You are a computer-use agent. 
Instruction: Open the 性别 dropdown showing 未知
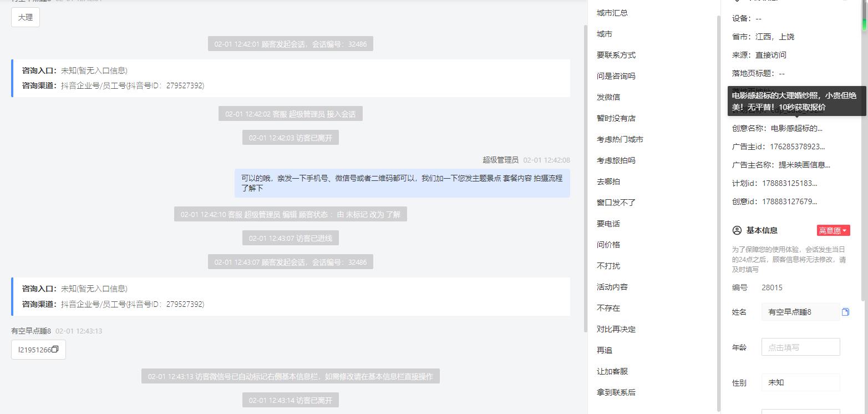coord(800,382)
